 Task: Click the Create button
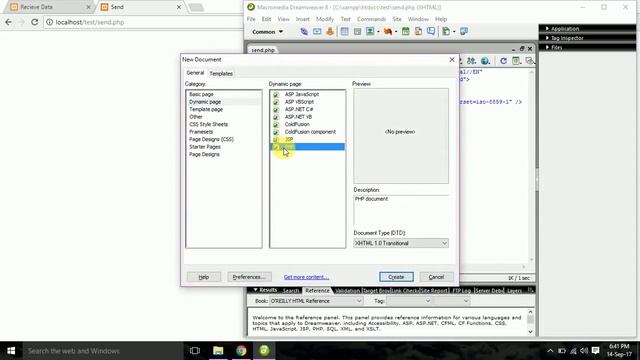(x=396, y=277)
